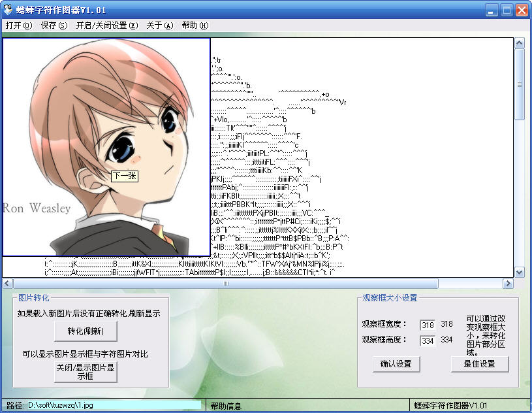Viewport: 532px width, 413px height.
Task: Click the path text D:\soft\tuzwzq\1.jpg
Action: click(61, 405)
